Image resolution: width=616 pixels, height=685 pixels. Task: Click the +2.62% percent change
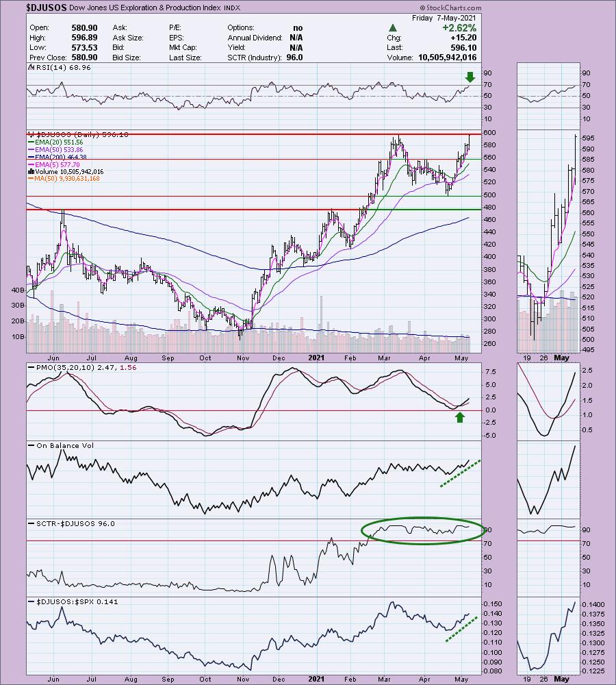pyautogui.click(x=459, y=28)
